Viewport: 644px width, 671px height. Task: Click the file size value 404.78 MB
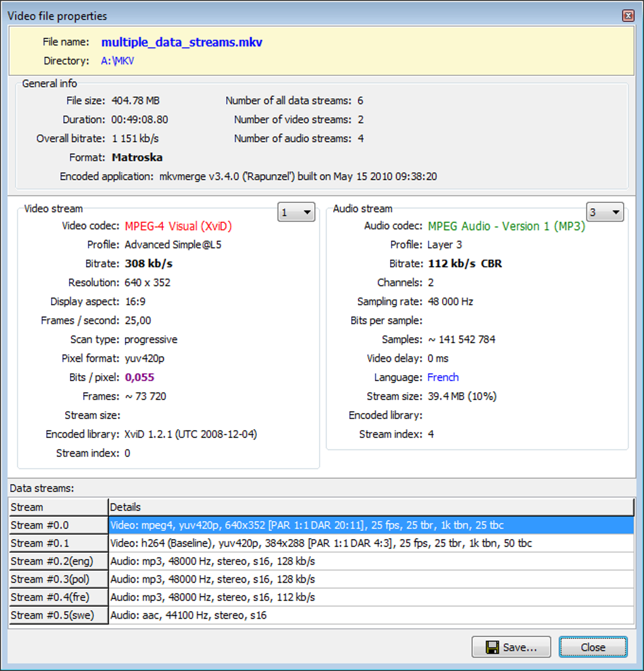coord(136,100)
